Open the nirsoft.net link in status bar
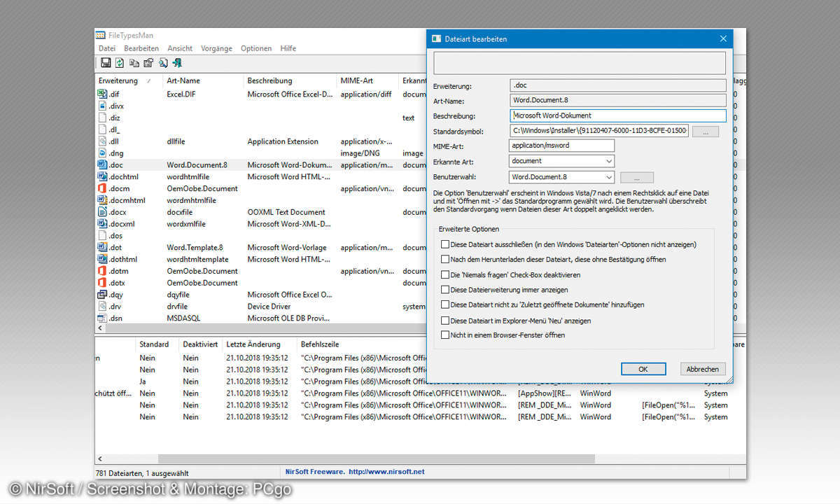Screen dimensions: 840x504 tap(386, 472)
